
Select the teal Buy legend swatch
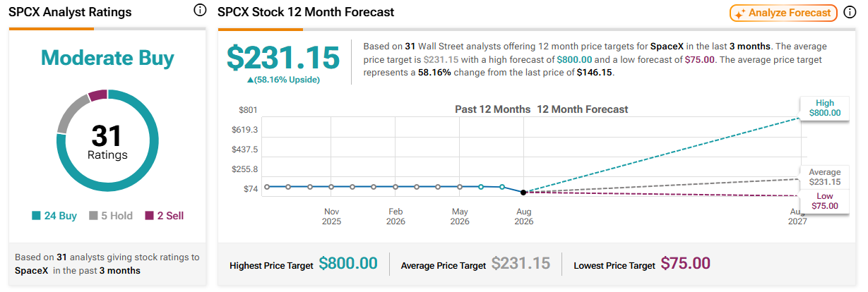coord(37,216)
